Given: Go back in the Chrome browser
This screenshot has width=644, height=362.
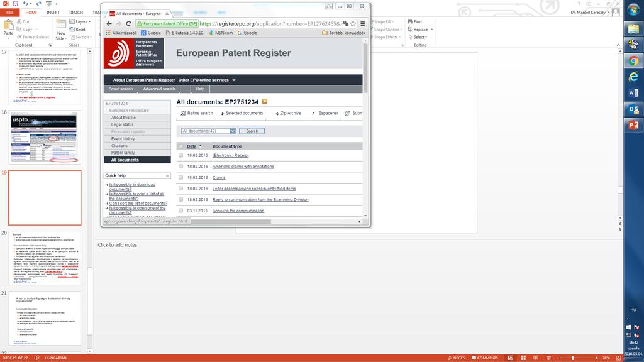Looking at the screenshot, I should click(x=109, y=23).
